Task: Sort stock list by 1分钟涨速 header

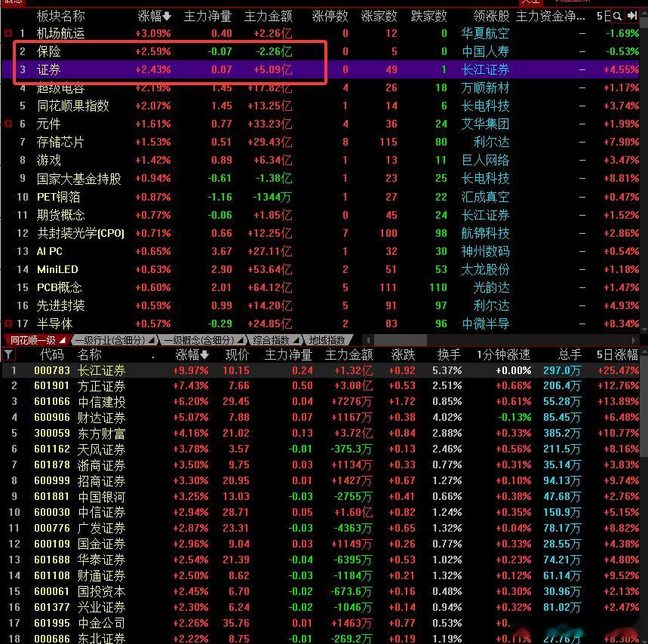Action: [x=503, y=354]
